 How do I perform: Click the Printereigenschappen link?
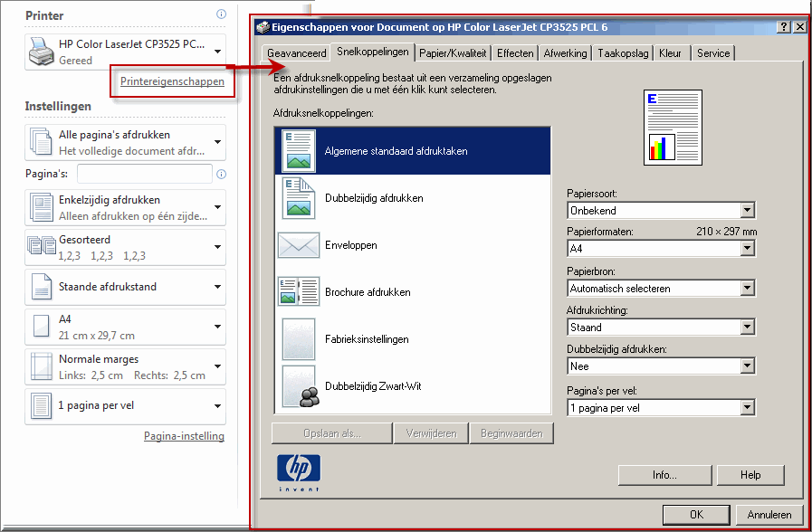tap(172, 81)
